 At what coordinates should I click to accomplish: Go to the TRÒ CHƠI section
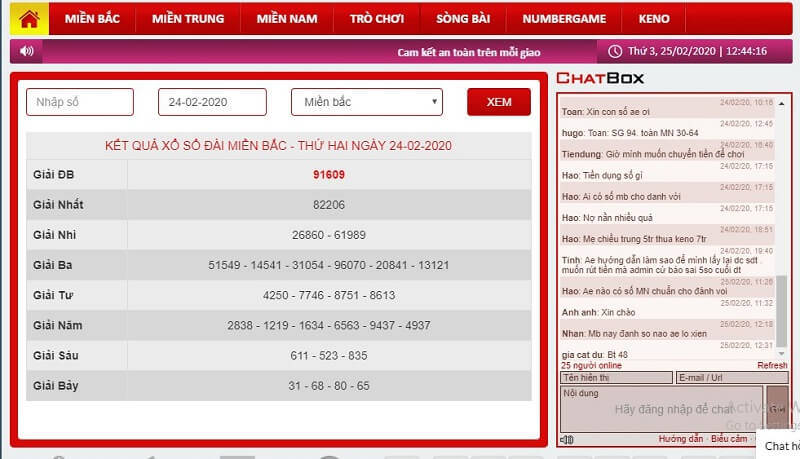(376, 19)
